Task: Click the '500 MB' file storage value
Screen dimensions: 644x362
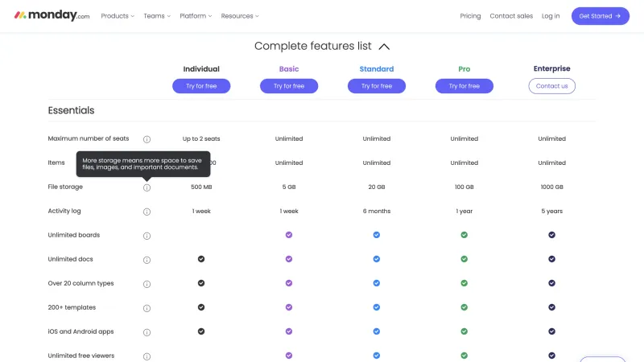Action: coord(201,187)
